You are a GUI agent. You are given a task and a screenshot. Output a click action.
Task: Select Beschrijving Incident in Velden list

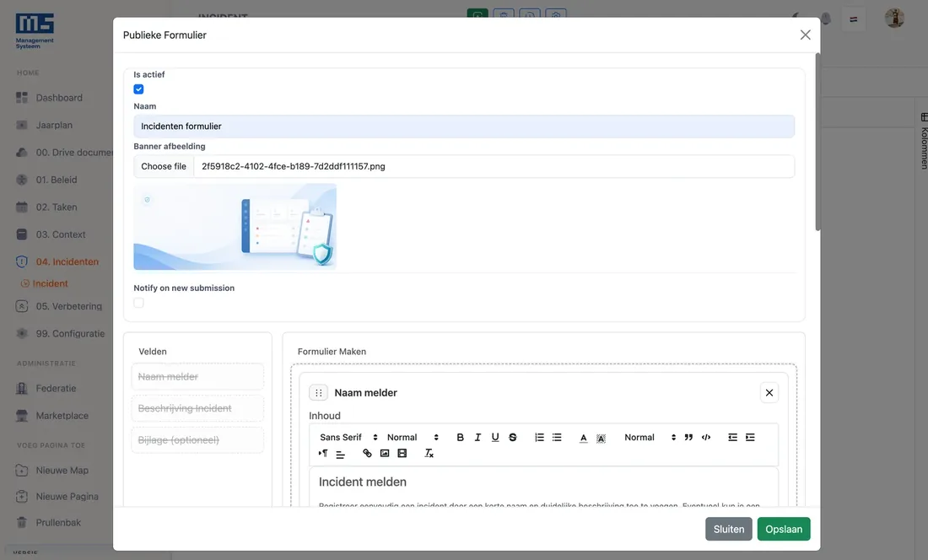[197, 409]
